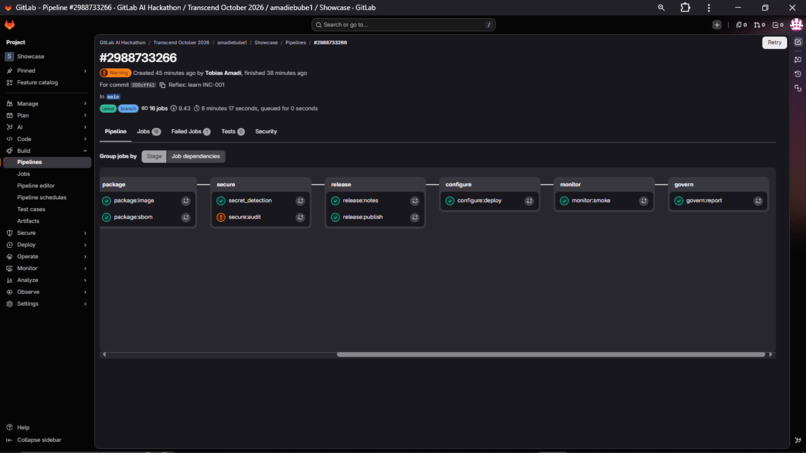This screenshot has height=453, width=806.
Task: Click the top icon in right sidebar
Action: coord(798,43)
